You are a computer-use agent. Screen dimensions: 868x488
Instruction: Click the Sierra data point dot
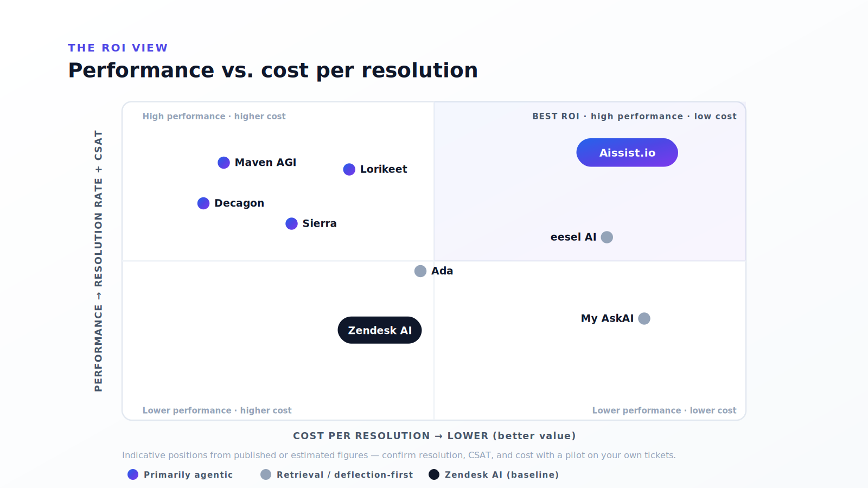[291, 223]
